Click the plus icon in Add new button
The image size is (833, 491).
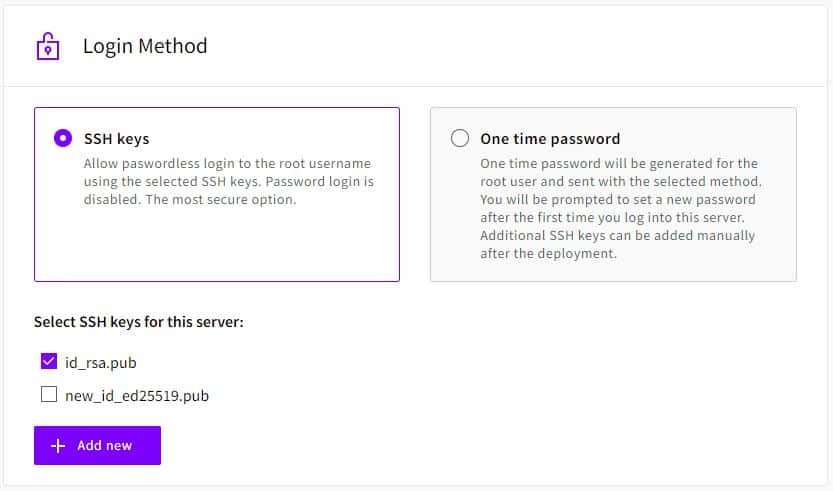tap(57, 446)
